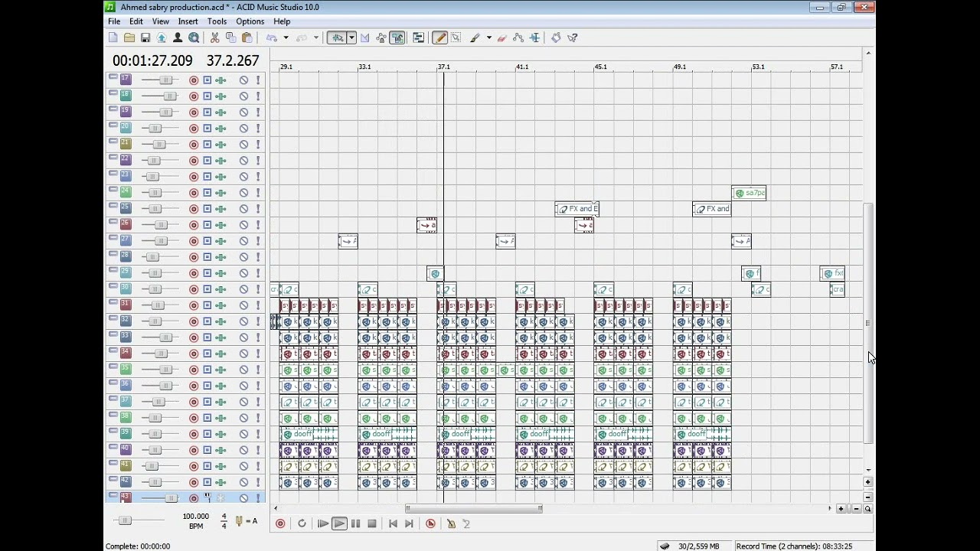
Task: Start recording with the transport Record button
Action: point(280,523)
